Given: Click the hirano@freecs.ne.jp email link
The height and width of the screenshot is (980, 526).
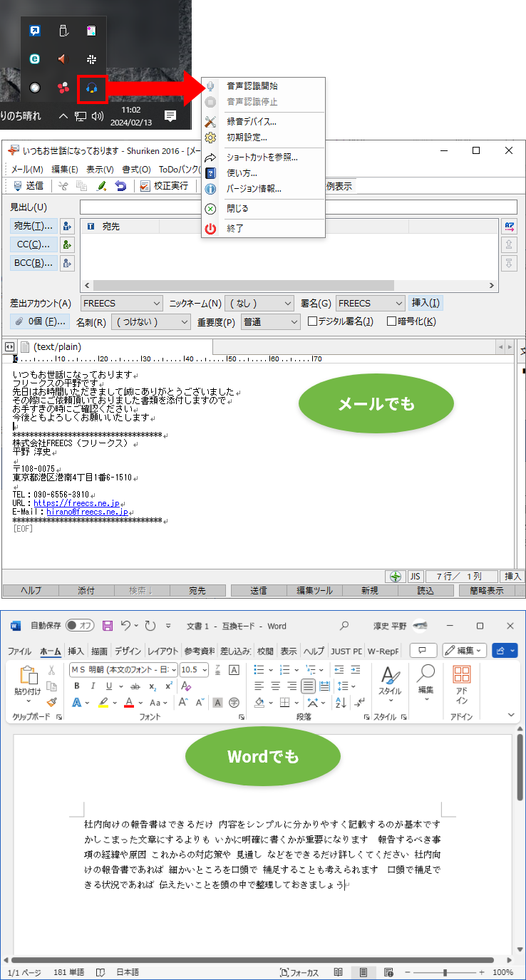Looking at the screenshot, I should tap(87, 512).
